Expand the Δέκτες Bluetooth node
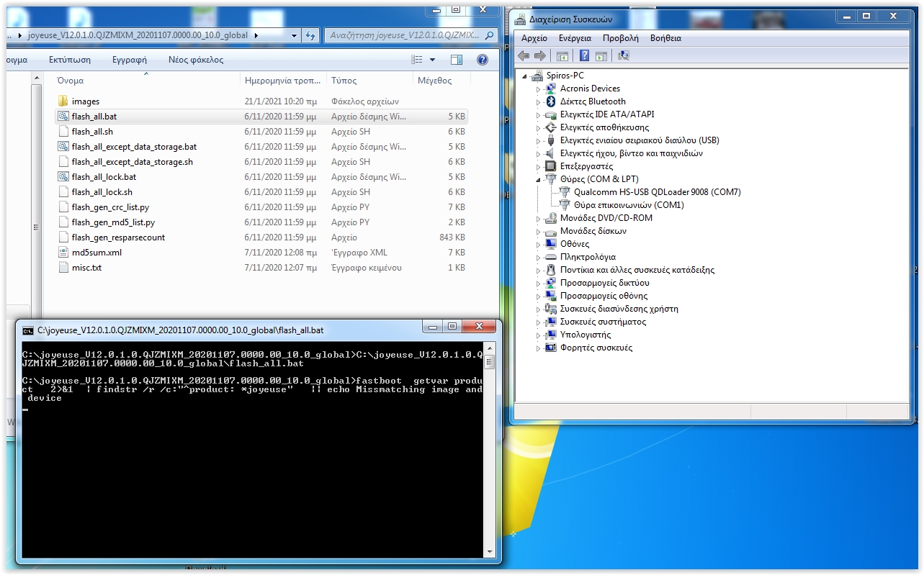This screenshot has width=924, height=575. [x=538, y=102]
